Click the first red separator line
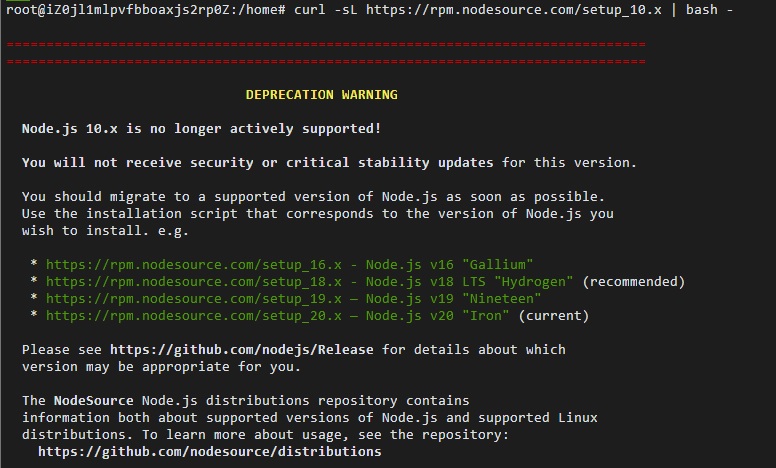This screenshot has height=468, width=776. pyautogui.click(x=326, y=45)
